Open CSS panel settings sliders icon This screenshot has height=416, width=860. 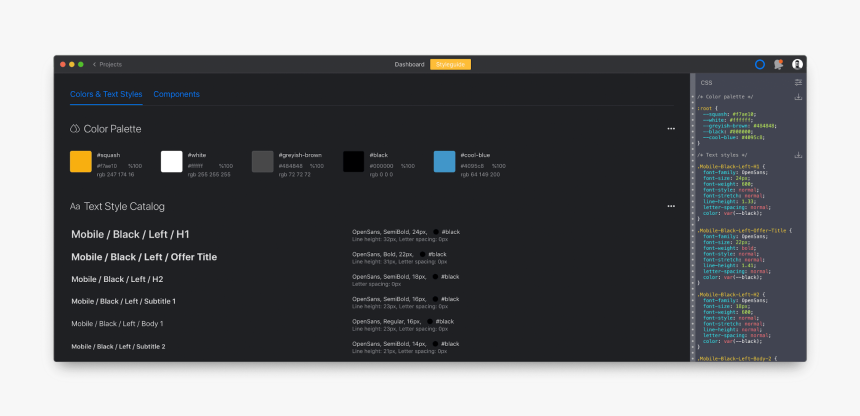point(799,82)
